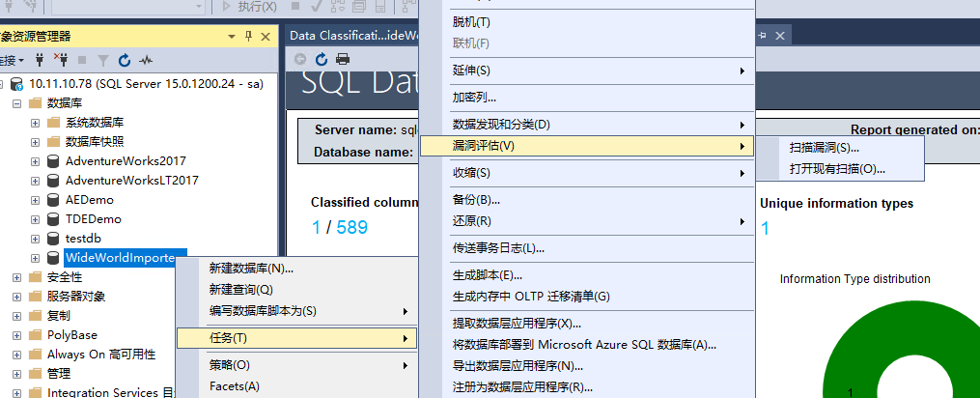
Task: Select Facets(A) in the context menu
Action: coord(296,386)
